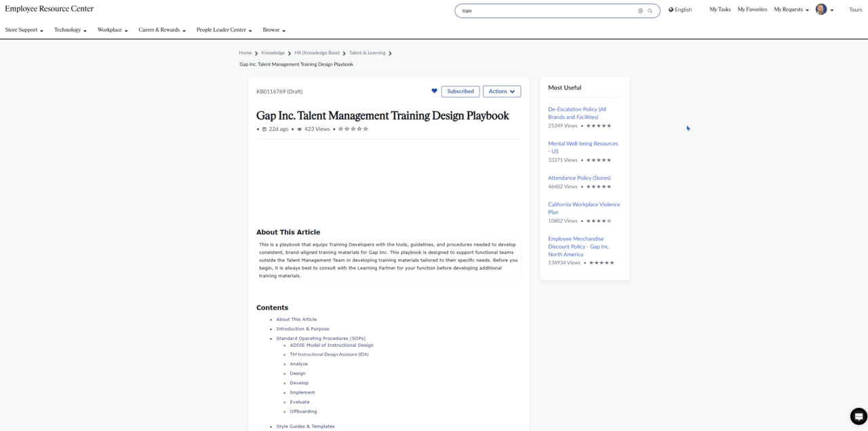
Task: Go to Employee Resource Center home title
Action: pyautogui.click(x=50, y=9)
